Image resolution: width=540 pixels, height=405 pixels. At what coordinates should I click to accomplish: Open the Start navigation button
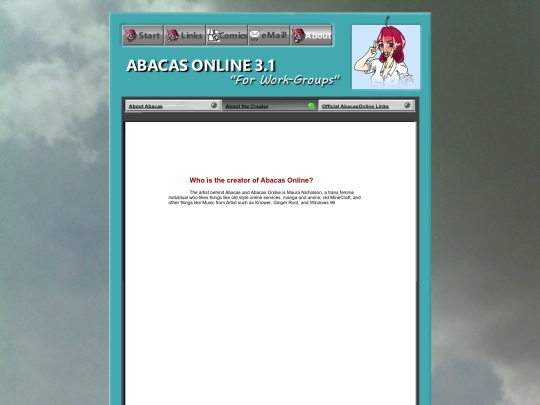pyautogui.click(x=143, y=35)
